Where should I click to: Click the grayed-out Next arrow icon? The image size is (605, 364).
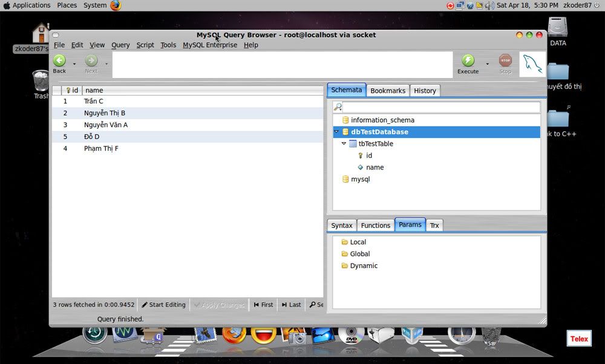(x=91, y=60)
